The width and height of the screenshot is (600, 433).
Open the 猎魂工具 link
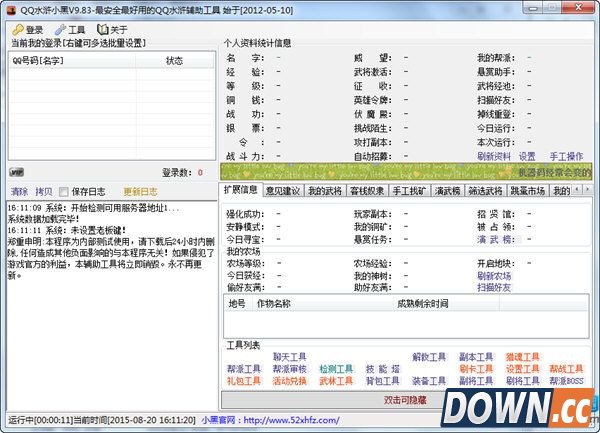point(522,357)
